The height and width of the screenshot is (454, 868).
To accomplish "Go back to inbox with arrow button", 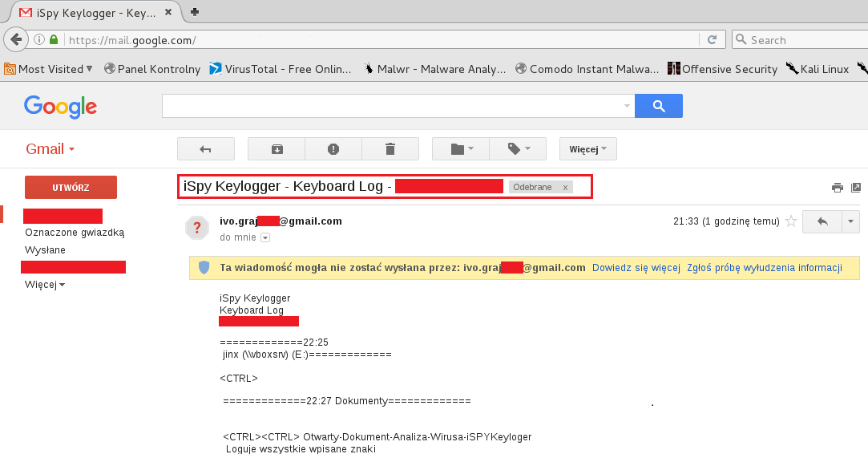I will [x=206, y=148].
